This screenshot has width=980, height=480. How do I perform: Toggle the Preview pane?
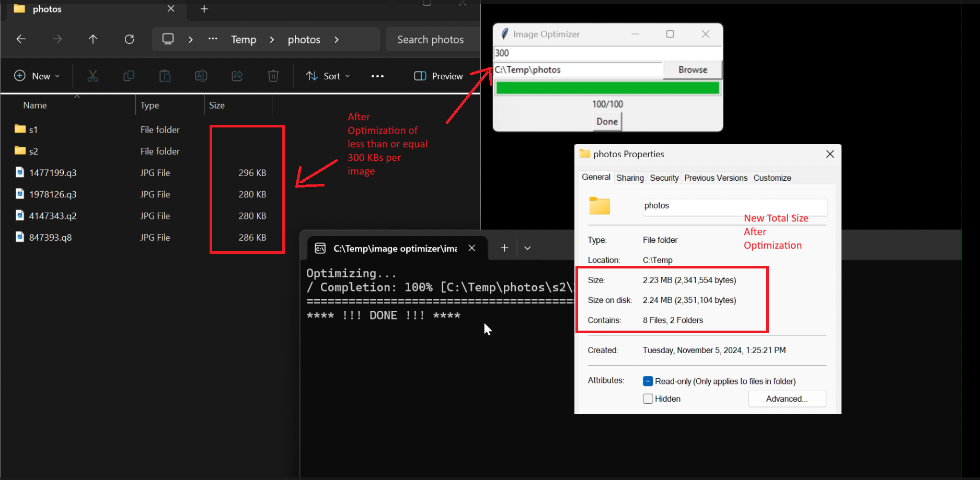click(x=439, y=76)
